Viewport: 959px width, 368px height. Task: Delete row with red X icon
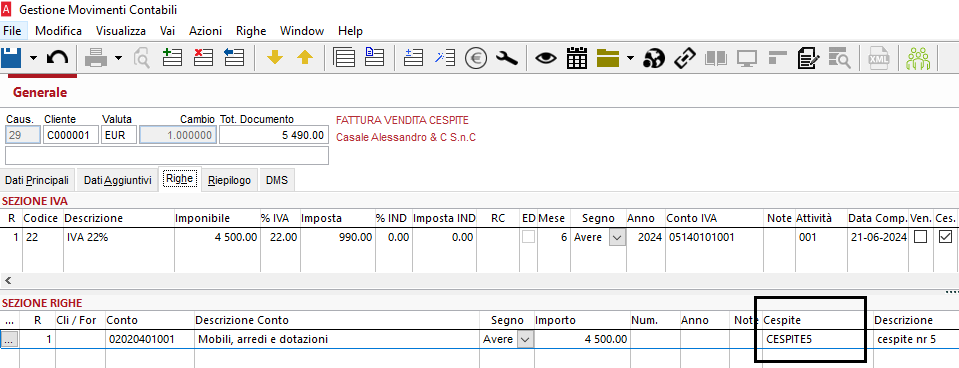click(203, 57)
